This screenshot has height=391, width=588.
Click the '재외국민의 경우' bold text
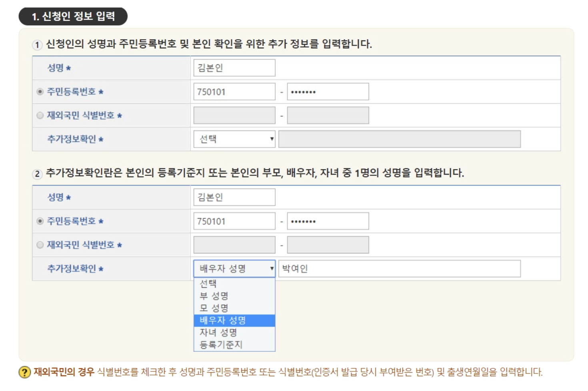64,372
